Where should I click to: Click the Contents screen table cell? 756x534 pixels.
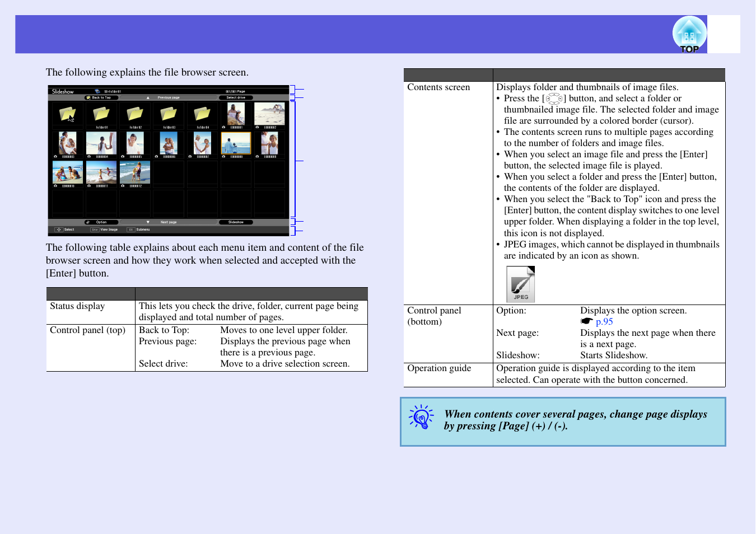448,193
